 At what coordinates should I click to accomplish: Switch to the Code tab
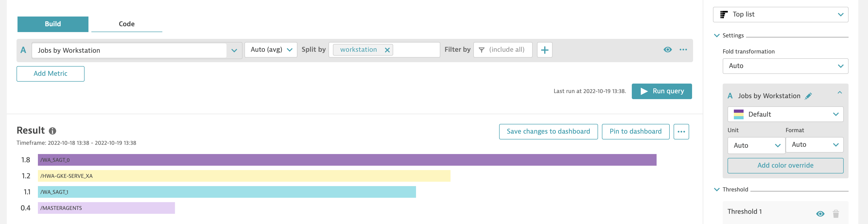127,24
